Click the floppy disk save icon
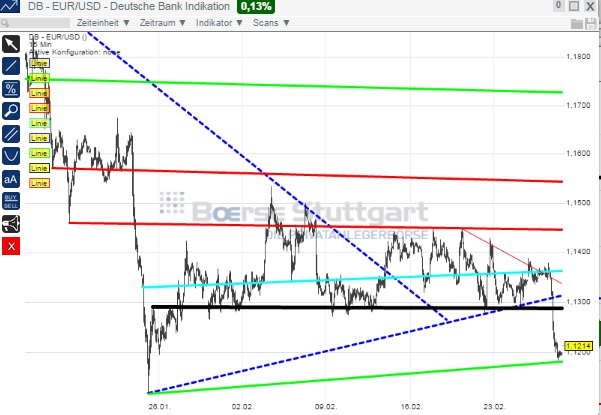 coord(591,23)
